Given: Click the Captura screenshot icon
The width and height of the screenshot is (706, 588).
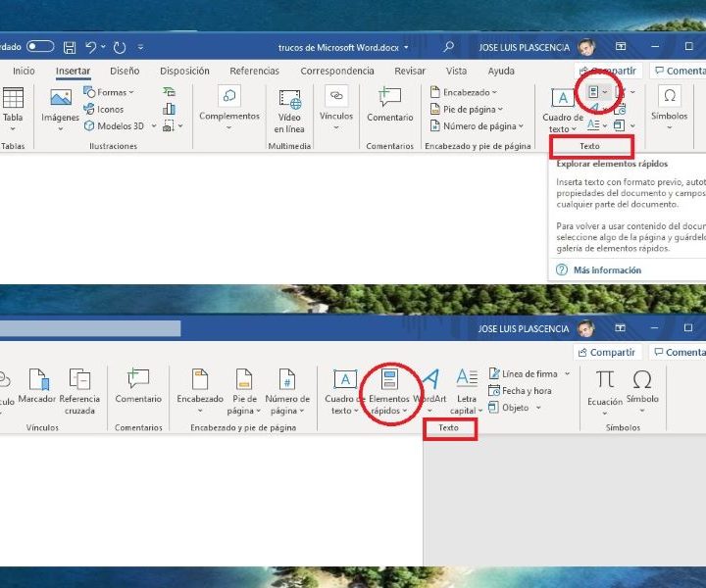Looking at the screenshot, I should (x=169, y=125).
